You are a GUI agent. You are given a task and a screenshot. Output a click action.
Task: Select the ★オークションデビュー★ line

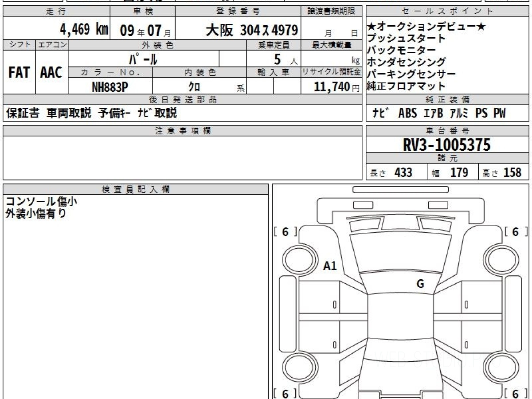pos(426,27)
